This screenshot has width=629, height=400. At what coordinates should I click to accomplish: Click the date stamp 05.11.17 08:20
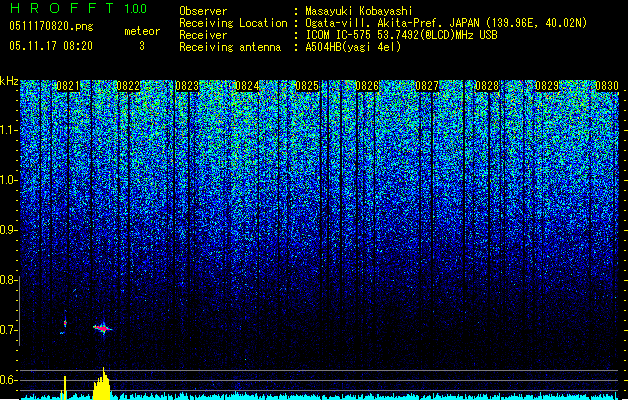51,46
